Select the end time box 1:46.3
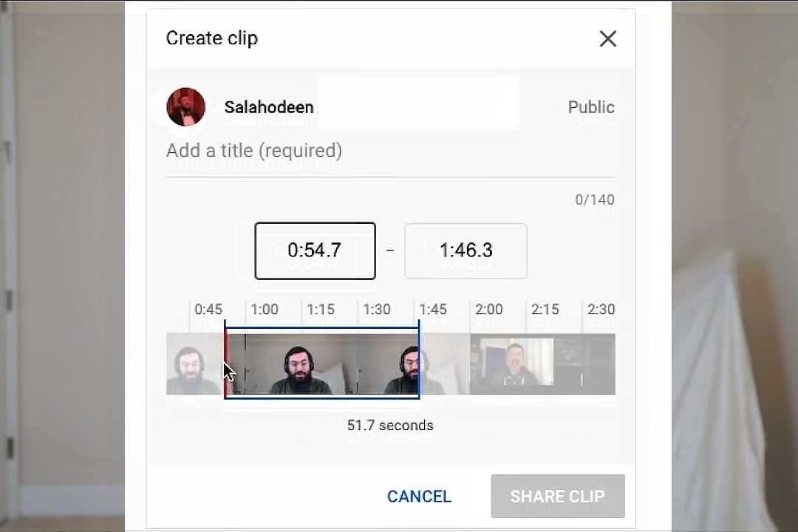The height and width of the screenshot is (532, 798). (465, 250)
